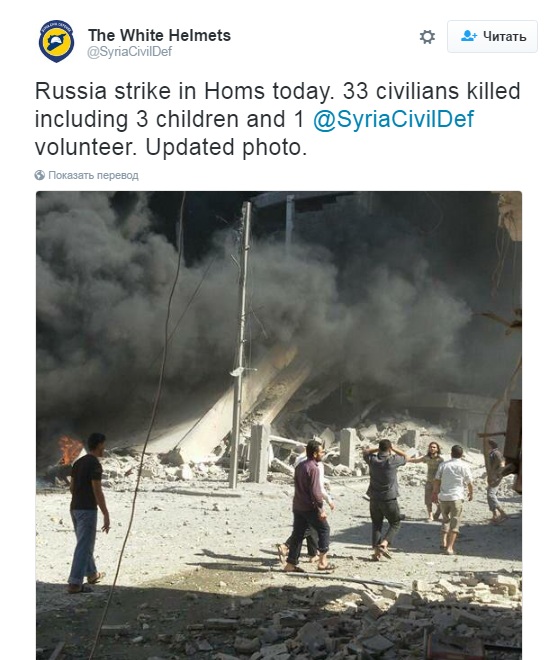
Task: Click the man in white shirt
Action: (452, 499)
